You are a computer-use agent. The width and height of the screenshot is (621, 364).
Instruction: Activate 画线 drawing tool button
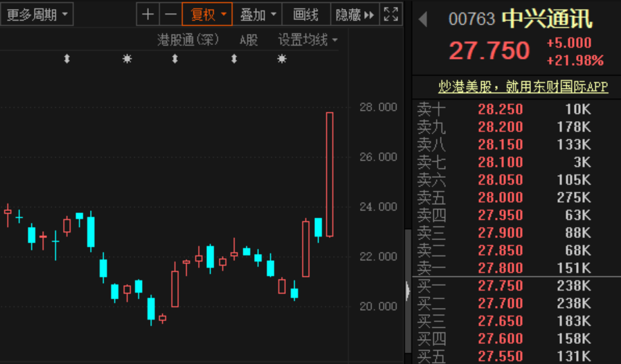(306, 15)
